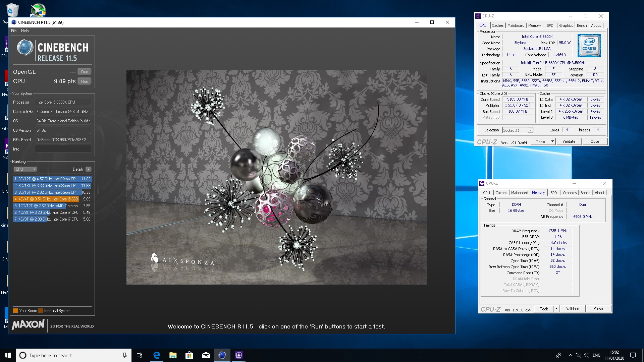Run the OpenGL benchmark

(x=85, y=72)
